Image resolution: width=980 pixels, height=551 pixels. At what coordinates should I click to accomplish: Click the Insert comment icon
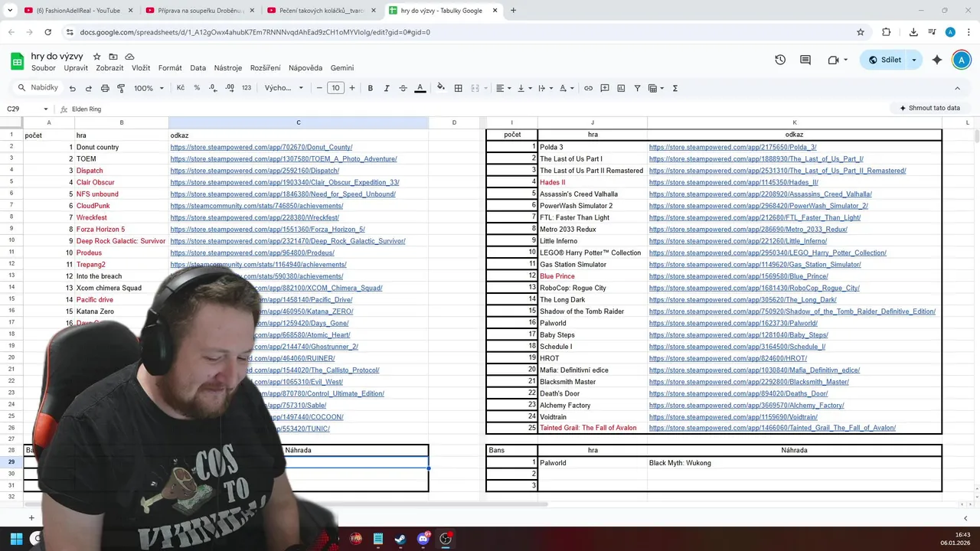tap(605, 88)
